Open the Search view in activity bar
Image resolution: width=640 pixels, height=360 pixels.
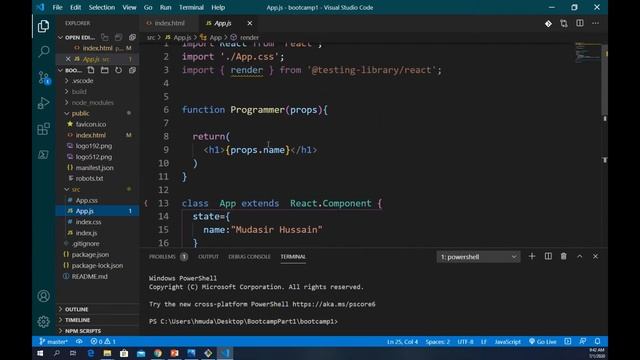point(43,51)
